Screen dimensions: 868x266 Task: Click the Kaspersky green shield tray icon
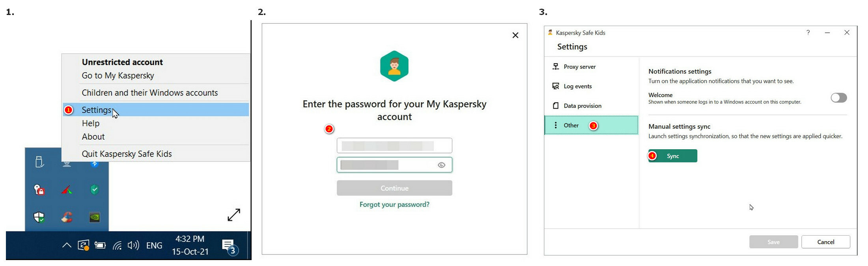coord(95,189)
